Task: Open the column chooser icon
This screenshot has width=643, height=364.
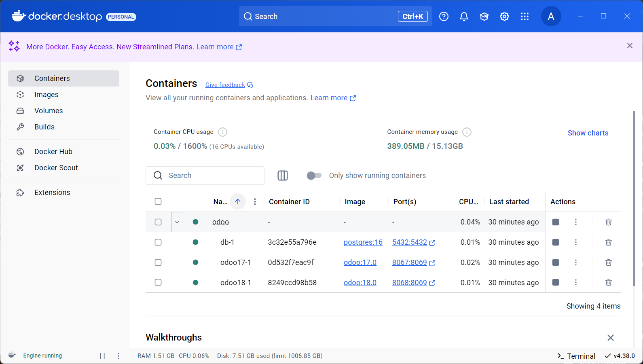Action: [283, 176]
